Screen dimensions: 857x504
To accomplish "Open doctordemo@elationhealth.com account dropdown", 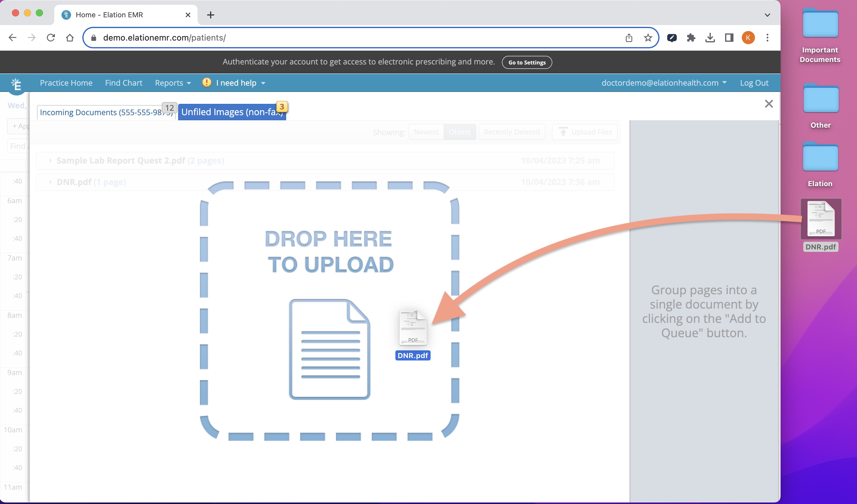I will coord(664,83).
